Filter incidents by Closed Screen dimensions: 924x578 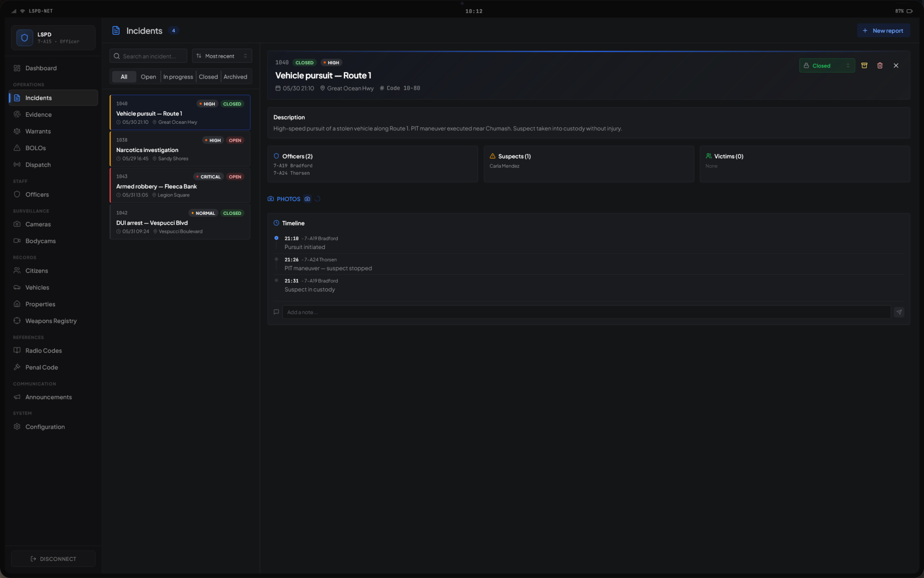pos(208,77)
